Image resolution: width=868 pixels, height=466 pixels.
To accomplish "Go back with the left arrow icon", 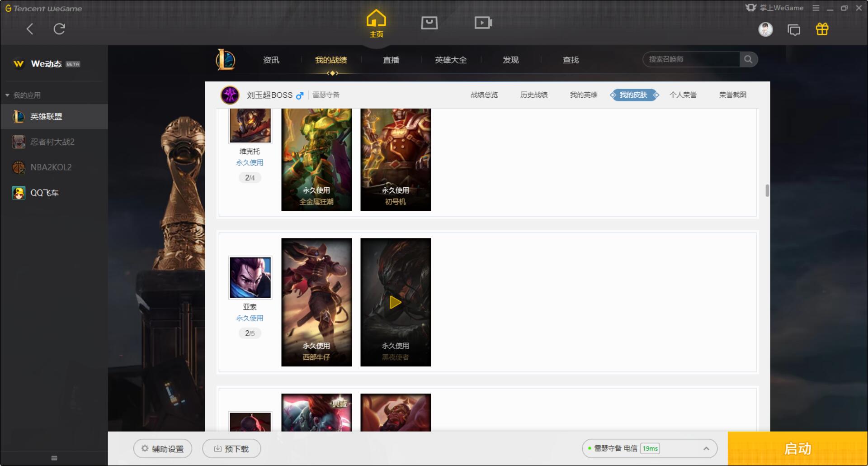I will coord(30,29).
